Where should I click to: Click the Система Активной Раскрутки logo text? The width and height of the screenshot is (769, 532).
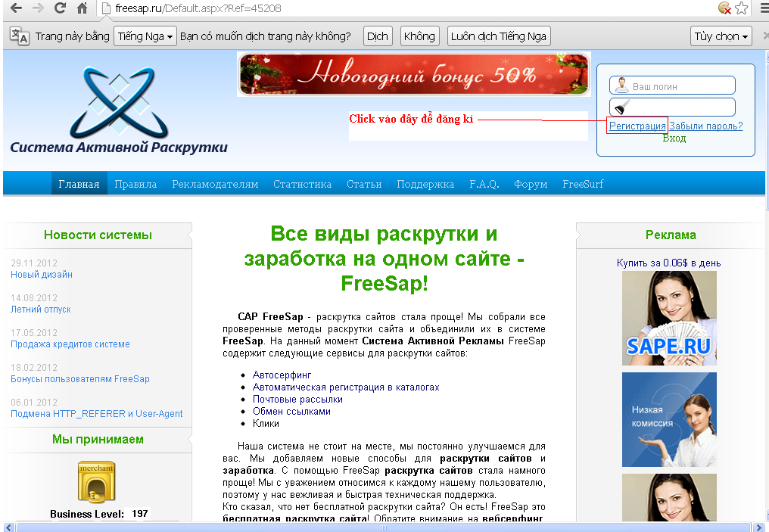pos(119,147)
